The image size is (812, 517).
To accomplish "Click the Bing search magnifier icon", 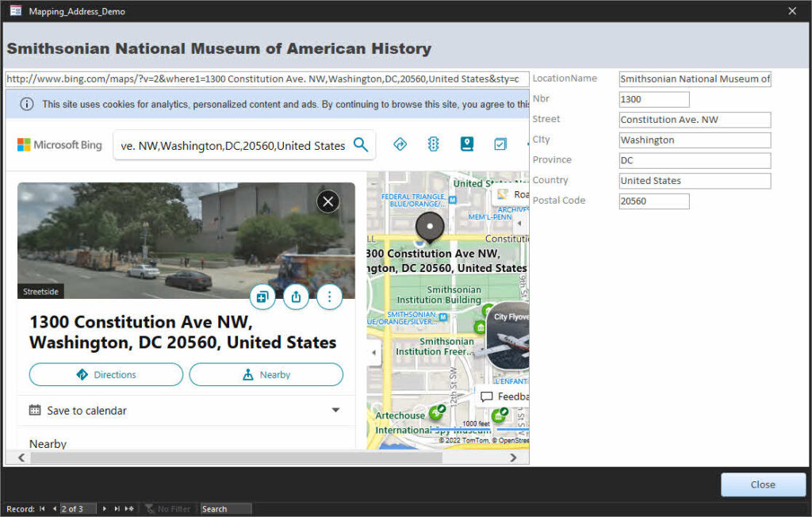I will click(361, 144).
